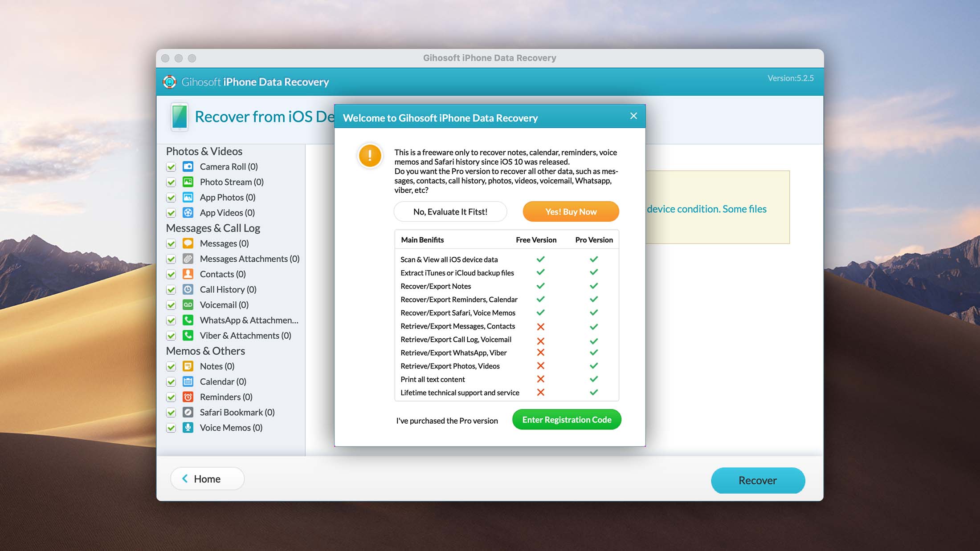Click the Messages Attachments paperclip icon
This screenshot has width=980, height=551.
click(x=188, y=259)
